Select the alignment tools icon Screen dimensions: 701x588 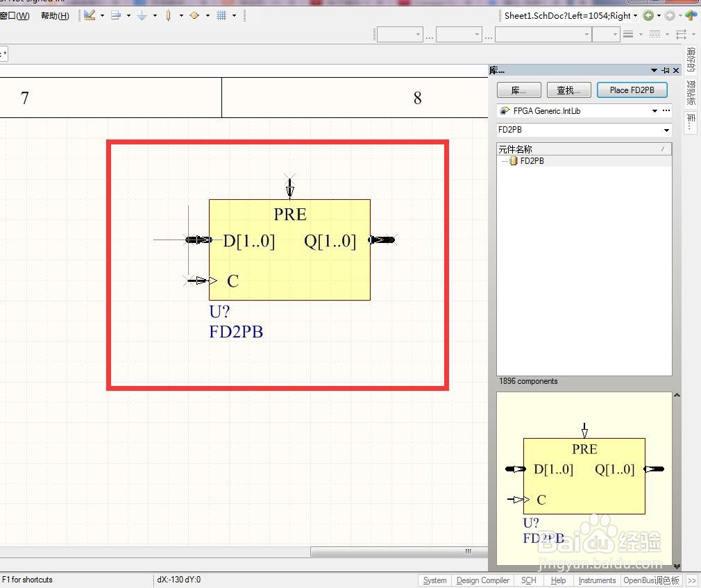coord(116,15)
